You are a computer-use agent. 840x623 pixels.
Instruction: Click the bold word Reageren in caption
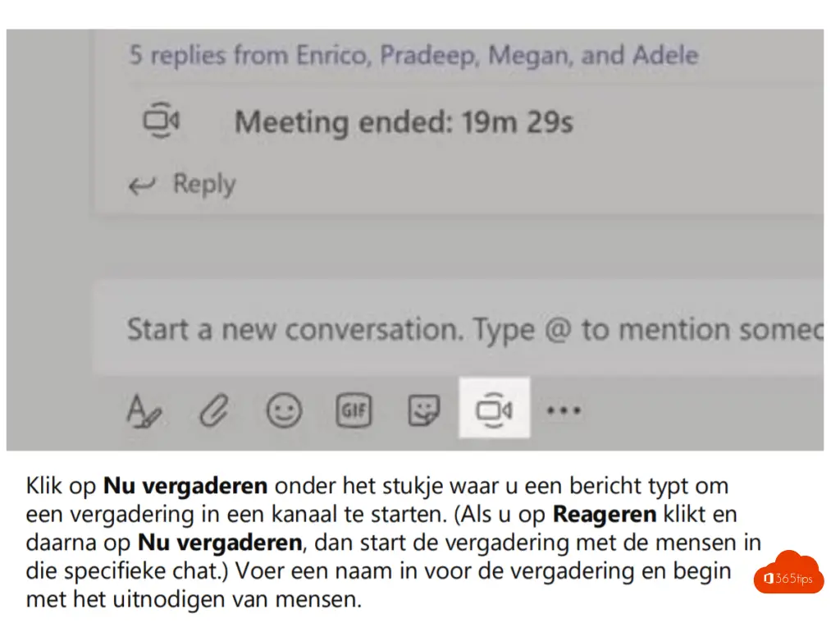(x=605, y=515)
